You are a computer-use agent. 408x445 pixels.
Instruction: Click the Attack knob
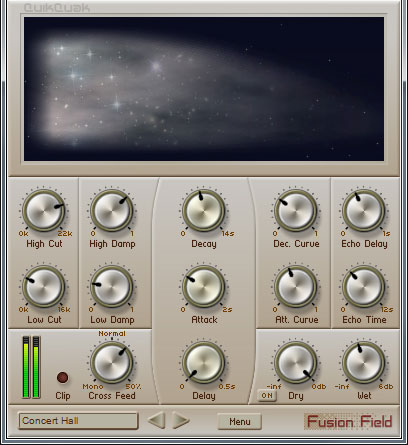click(204, 287)
